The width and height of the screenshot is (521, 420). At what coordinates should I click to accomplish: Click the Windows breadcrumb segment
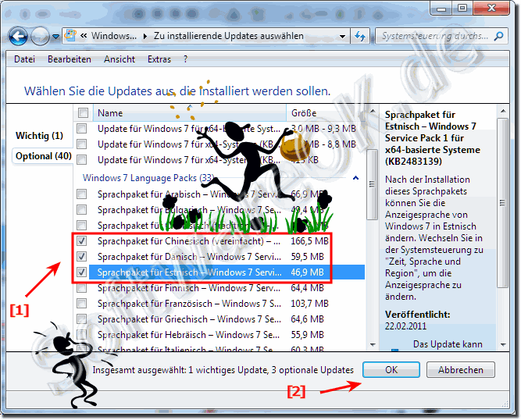pos(113,36)
